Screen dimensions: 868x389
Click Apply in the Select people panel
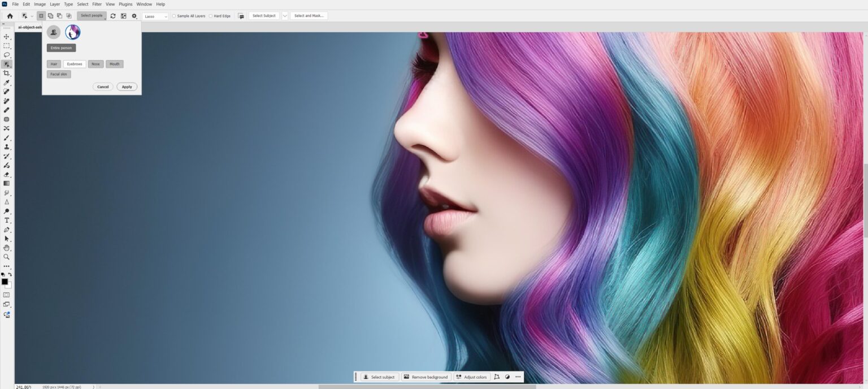127,87
